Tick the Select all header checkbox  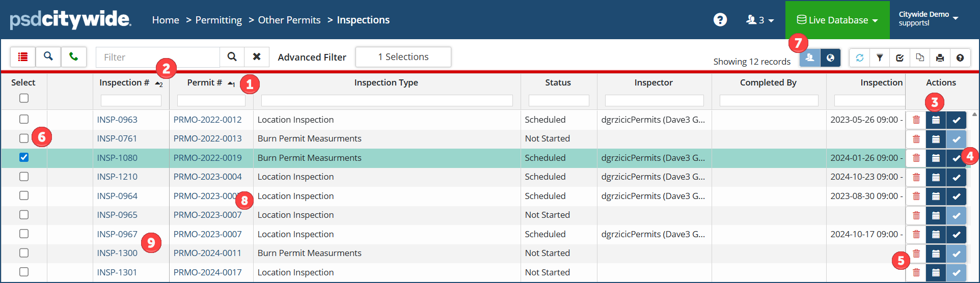pyautogui.click(x=24, y=98)
